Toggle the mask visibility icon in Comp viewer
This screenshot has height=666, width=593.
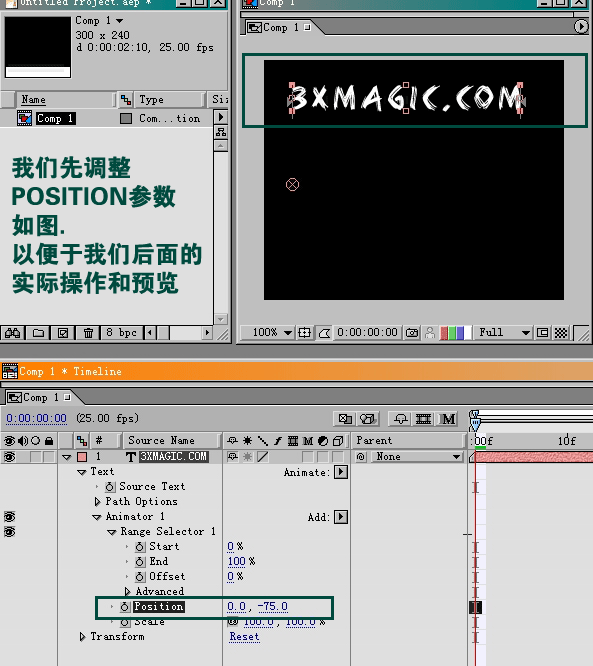point(324,333)
